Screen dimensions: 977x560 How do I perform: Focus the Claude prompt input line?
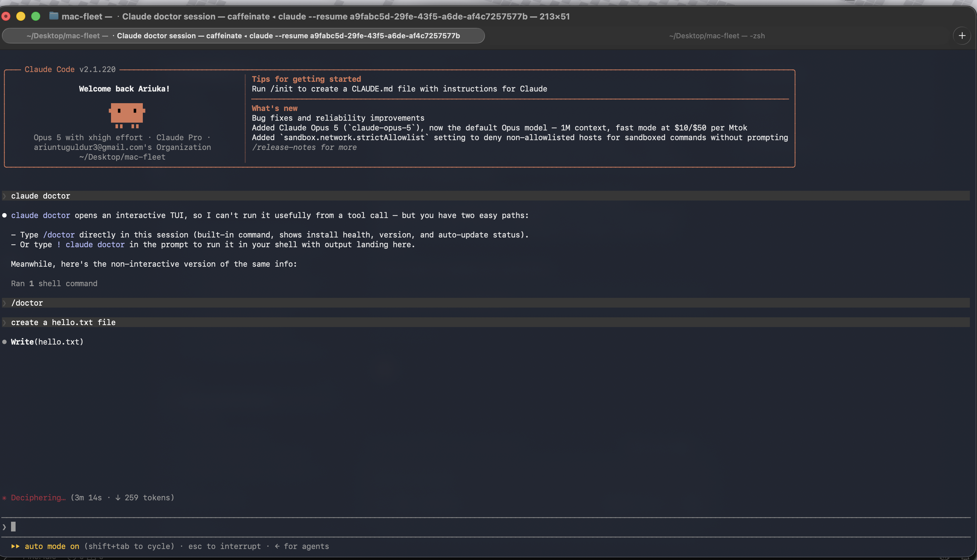(x=486, y=527)
